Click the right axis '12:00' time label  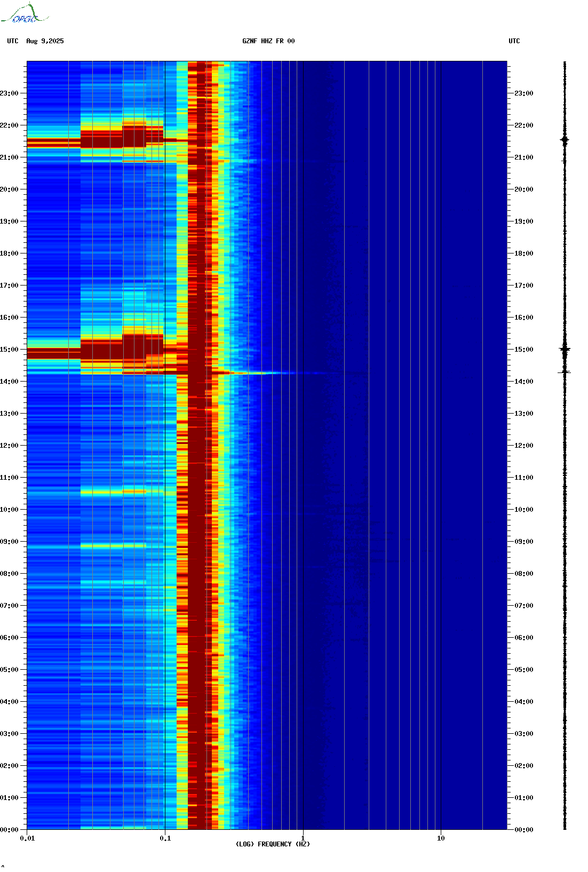[x=523, y=446]
